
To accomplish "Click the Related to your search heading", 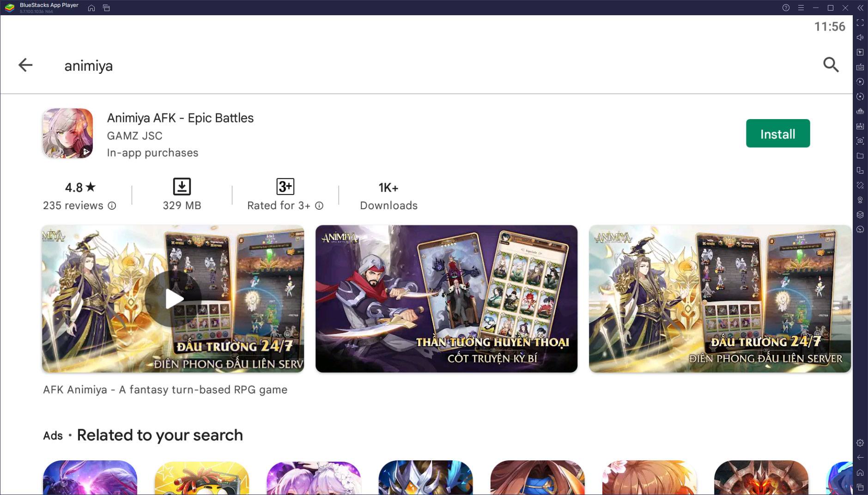I will pyautogui.click(x=160, y=435).
